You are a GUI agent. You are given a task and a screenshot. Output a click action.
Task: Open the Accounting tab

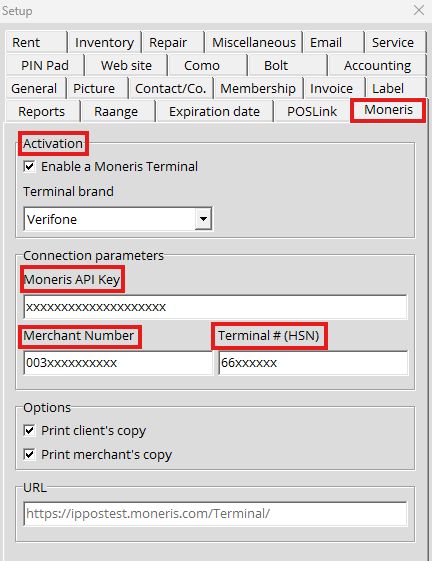tap(377, 65)
